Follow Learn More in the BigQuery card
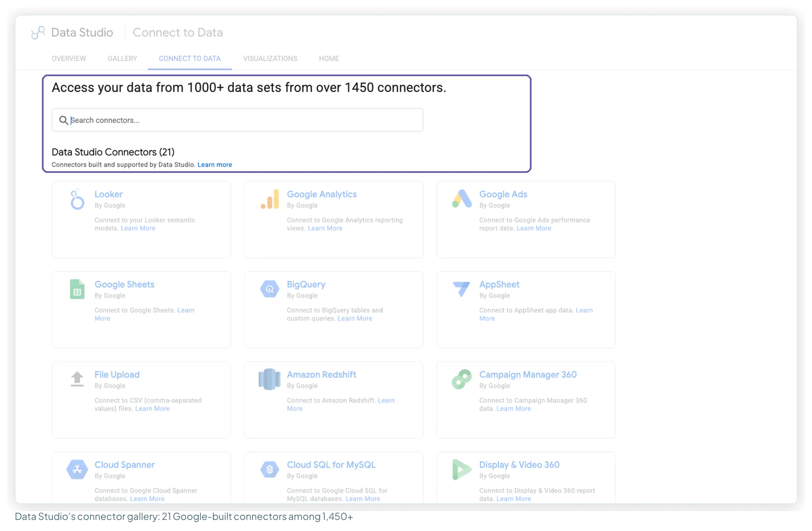Viewport: 812px width, 531px height. click(x=355, y=318)
